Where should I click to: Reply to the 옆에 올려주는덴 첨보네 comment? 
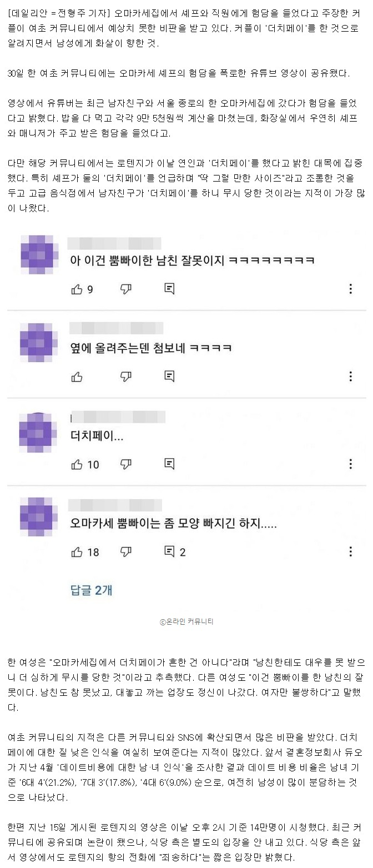(x=170, y=377)
